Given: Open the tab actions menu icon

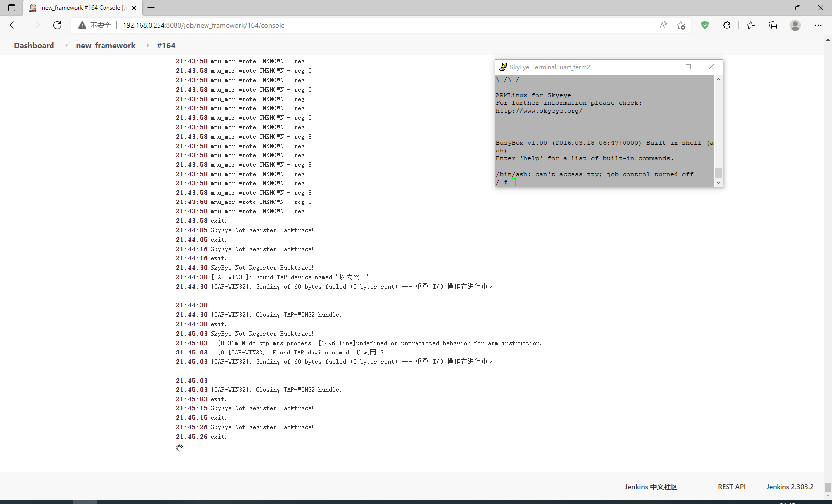Looking at the screenshot, I should [12, 8].
